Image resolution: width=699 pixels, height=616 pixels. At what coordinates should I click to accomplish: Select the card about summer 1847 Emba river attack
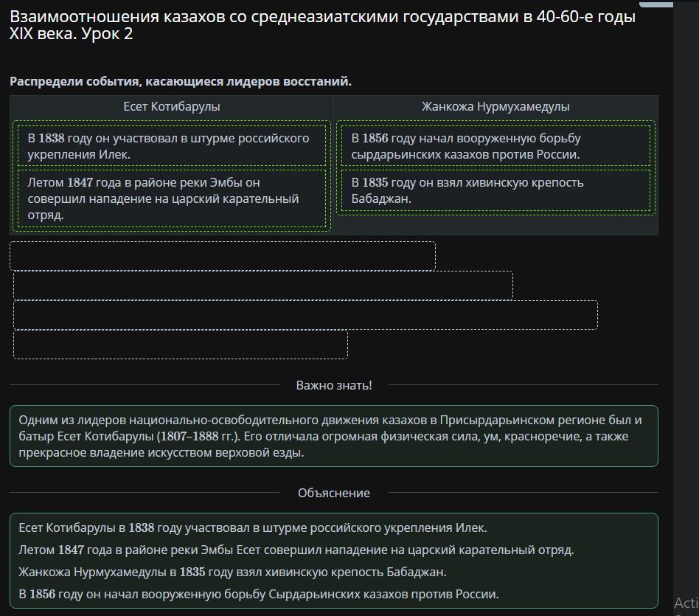click(172, 198)
